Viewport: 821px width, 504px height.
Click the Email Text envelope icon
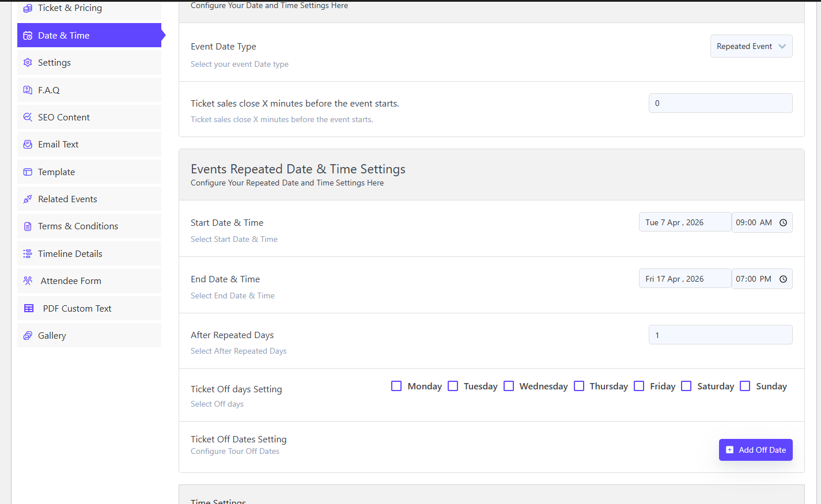point(28,145)
